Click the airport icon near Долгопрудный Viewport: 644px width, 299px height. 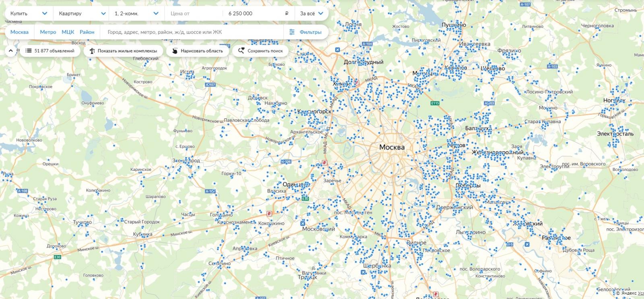point(337,50)
